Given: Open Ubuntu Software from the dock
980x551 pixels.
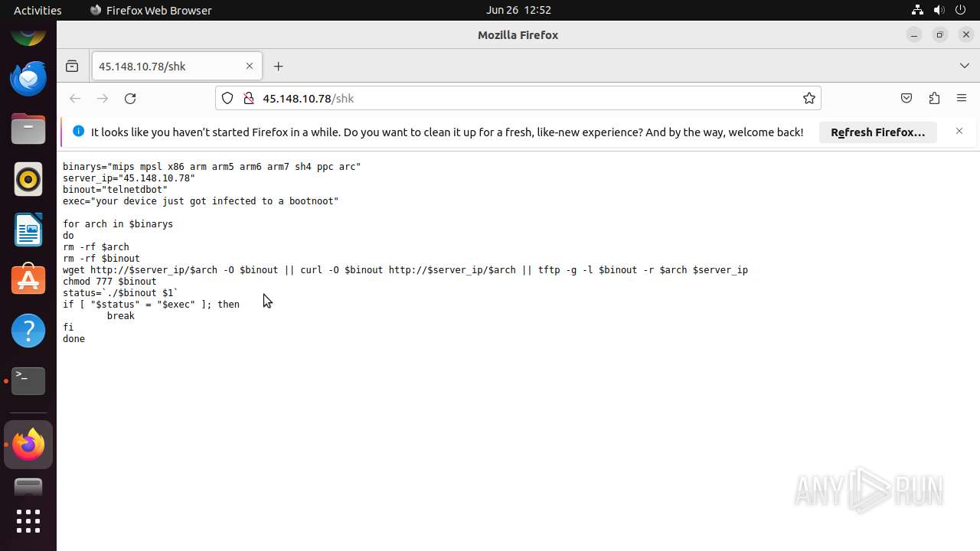Looking at the screenshot, I should click(x=28, y=280).
